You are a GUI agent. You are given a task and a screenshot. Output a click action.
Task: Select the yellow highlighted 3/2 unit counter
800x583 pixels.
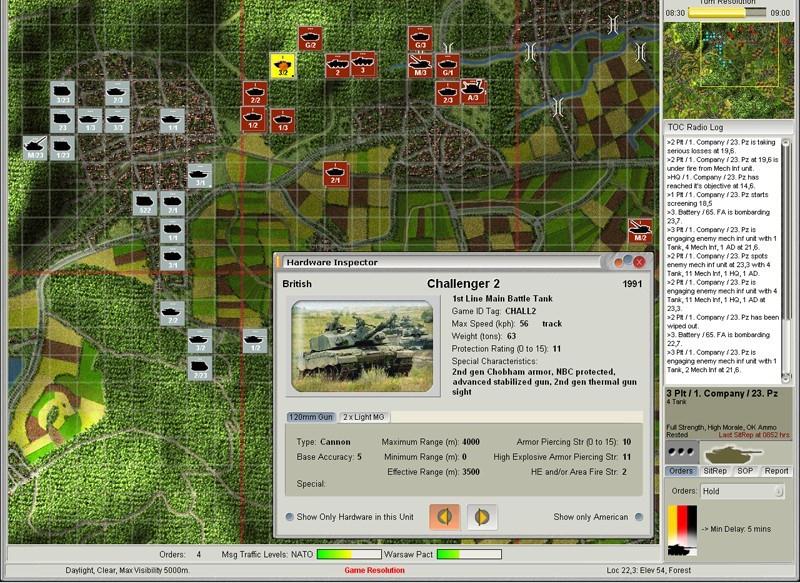[x=283, y=65]
